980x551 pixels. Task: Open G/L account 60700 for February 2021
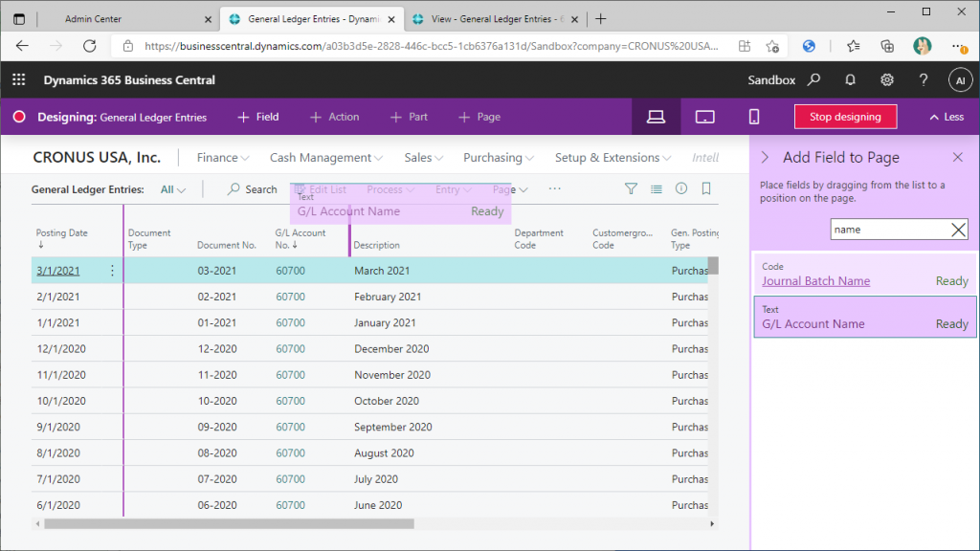click(x=291, y=297)
